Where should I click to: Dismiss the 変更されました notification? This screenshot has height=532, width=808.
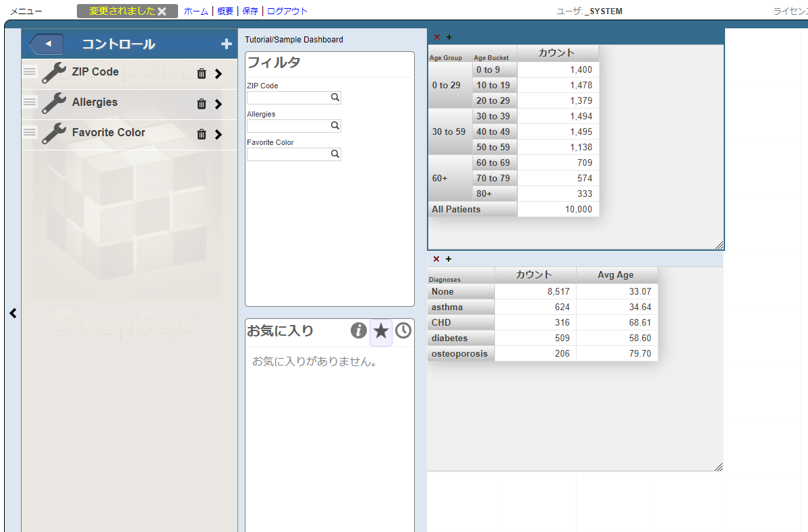click(162, 11)
